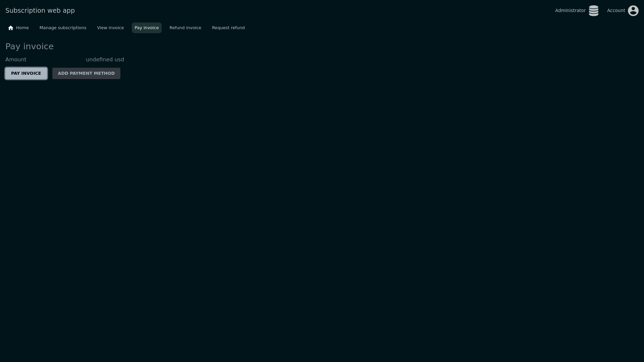The image size is (644, 362).
Task: Click the Subscription web app title
Action: (40, 11)
